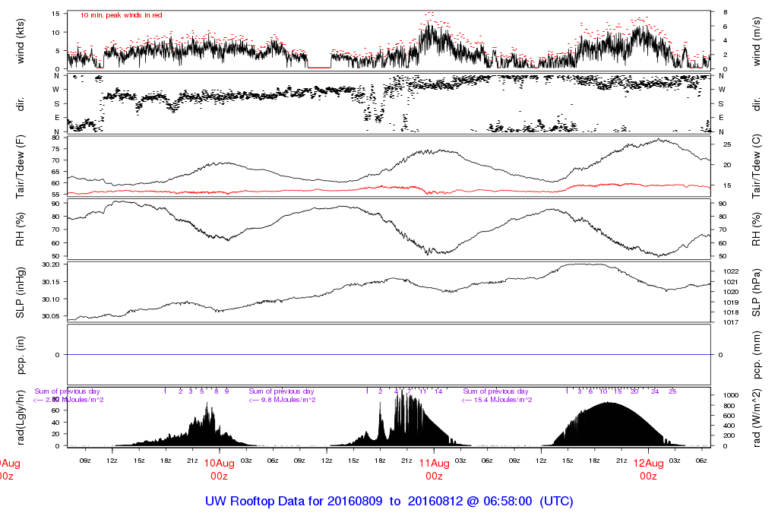Click the "SLP (hPa)" right axis label

pos(757,292)
